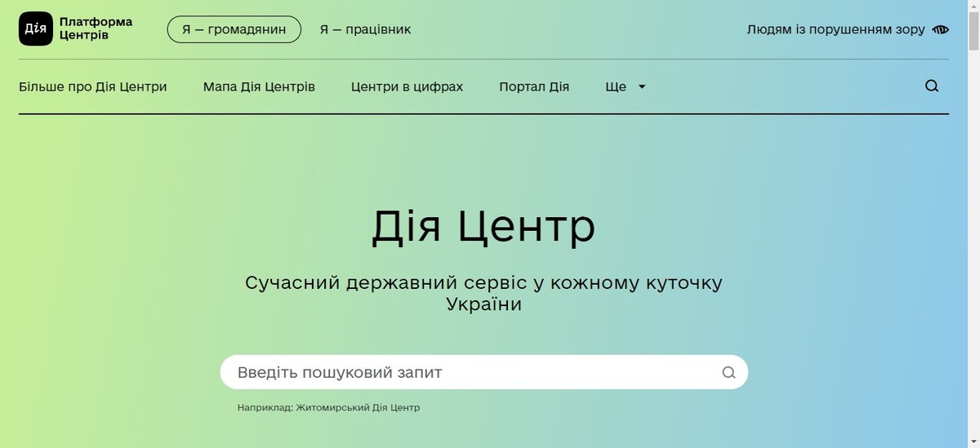Switch to 'Я — працівник' mode
980x448 pixels.
click(x=365, y=29)
